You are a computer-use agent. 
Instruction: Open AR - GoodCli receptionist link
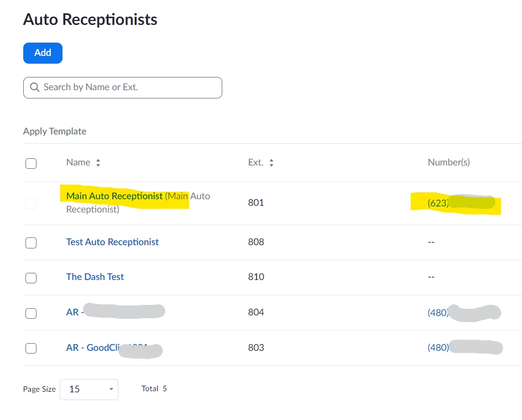(x=114, y=348)
